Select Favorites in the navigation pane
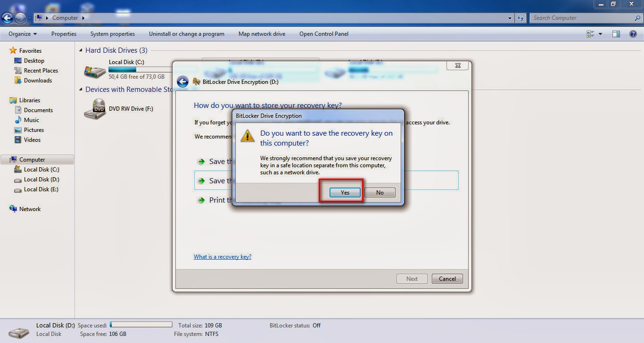 pyautogui.click(x=30, y=51)
